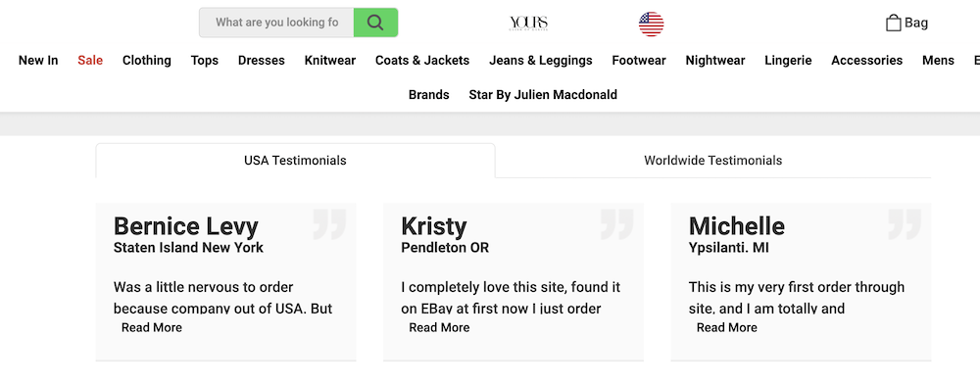980x385 pixels.
Task: Open the shopping bag icon
Action: 893,24
